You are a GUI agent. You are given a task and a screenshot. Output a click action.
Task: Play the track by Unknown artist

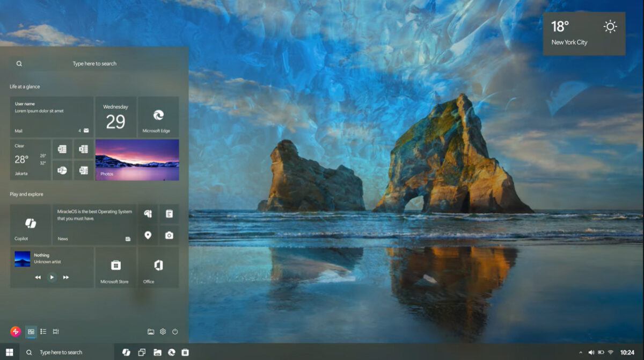50,277
